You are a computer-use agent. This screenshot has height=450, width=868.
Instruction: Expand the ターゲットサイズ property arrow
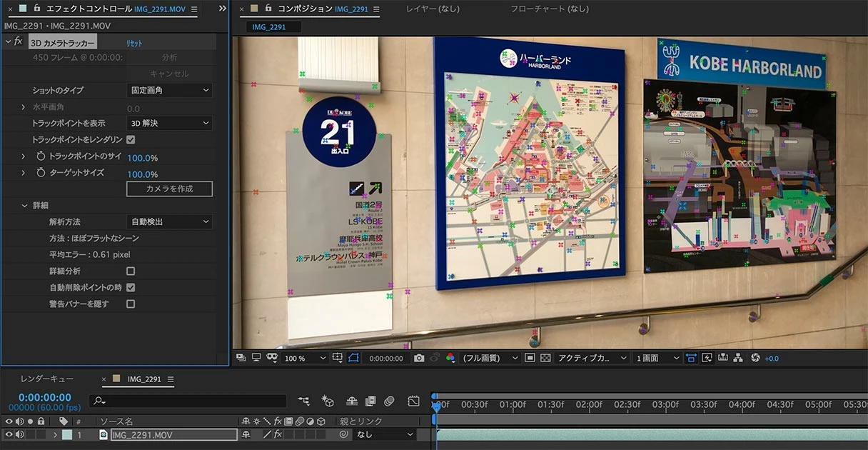[24, 173]
